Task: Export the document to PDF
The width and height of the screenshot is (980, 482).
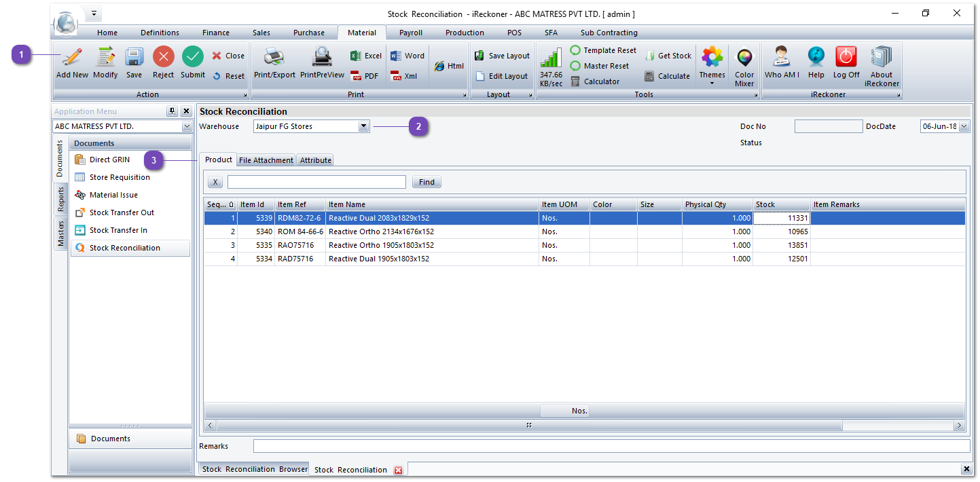Action: 365,76
